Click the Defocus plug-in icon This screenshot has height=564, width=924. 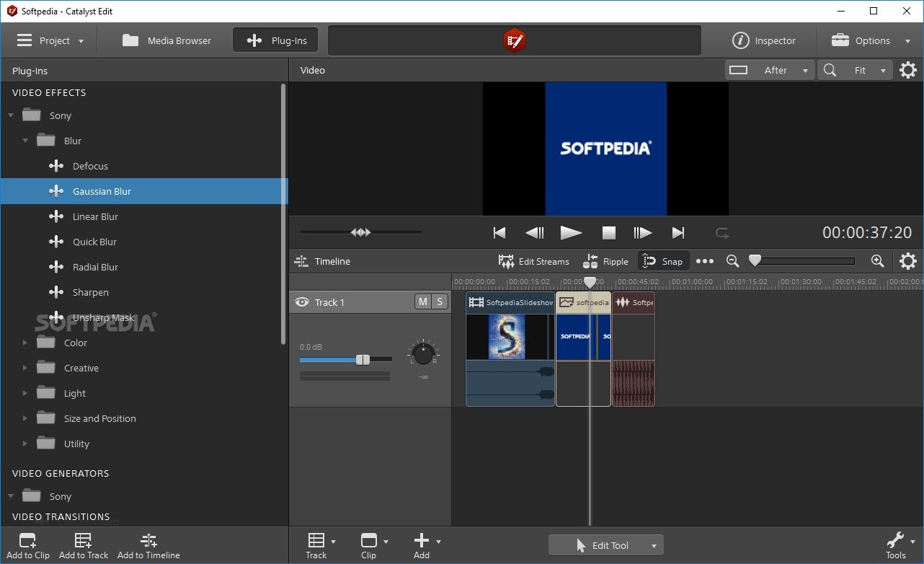click(x=56, y=166)
